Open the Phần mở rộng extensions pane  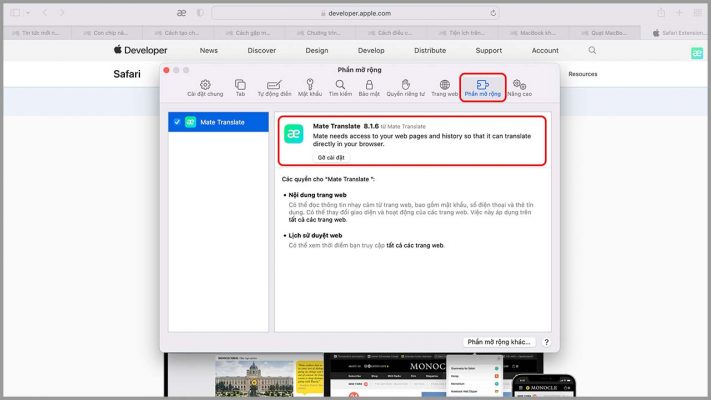coord(482,88)
